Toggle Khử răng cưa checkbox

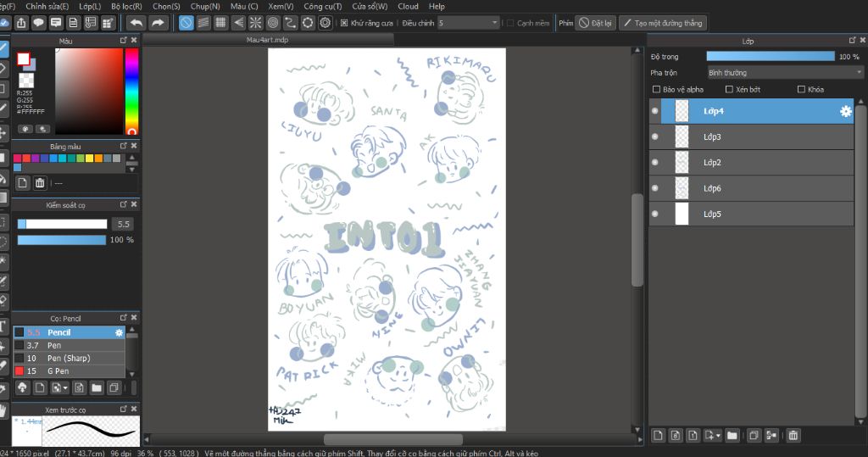click(x=344, y=23)
